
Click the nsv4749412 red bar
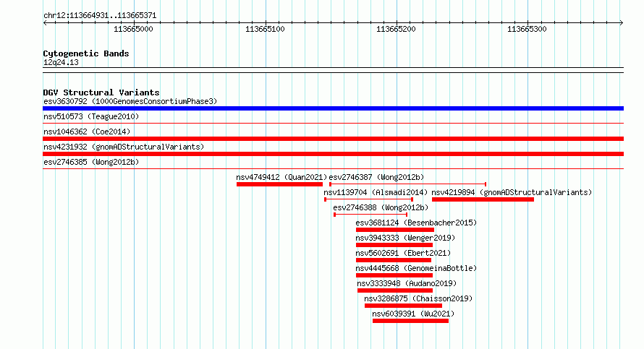[280, 184]
